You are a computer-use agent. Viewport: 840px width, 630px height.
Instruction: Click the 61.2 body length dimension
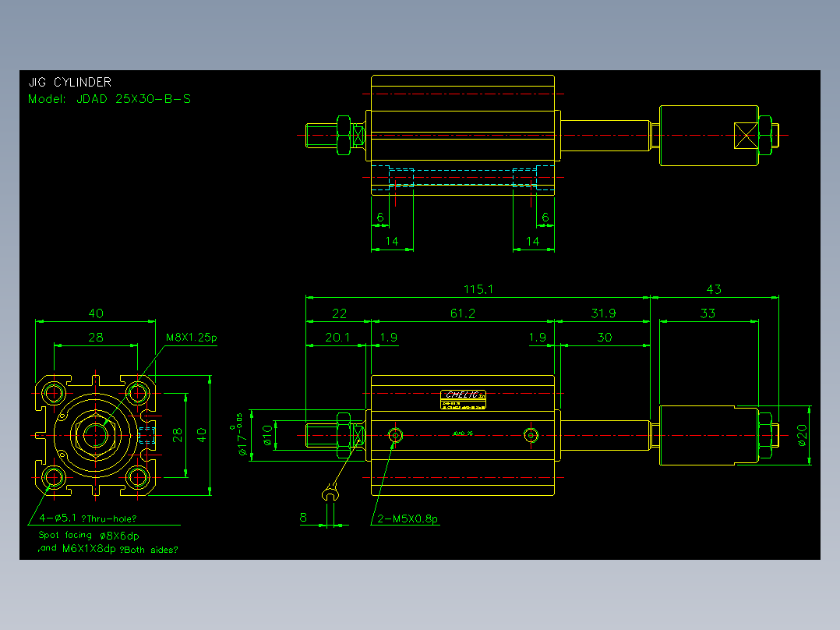tap(462, 313)
